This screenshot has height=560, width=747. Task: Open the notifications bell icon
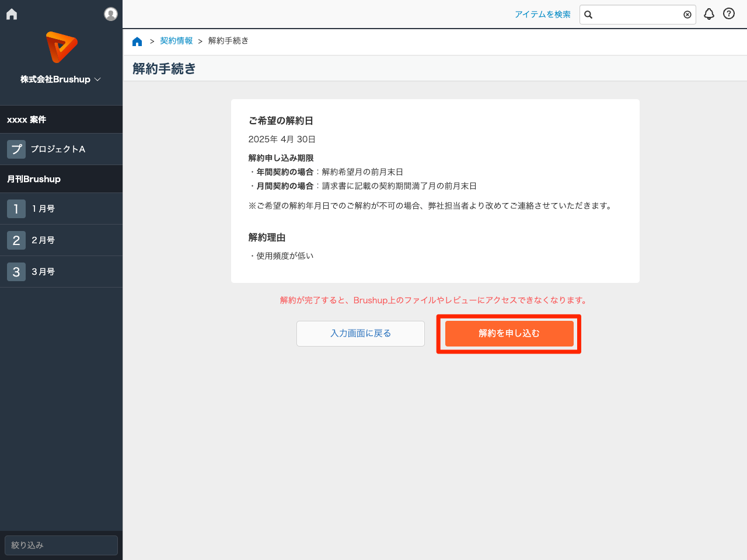(x=709, y=14)
